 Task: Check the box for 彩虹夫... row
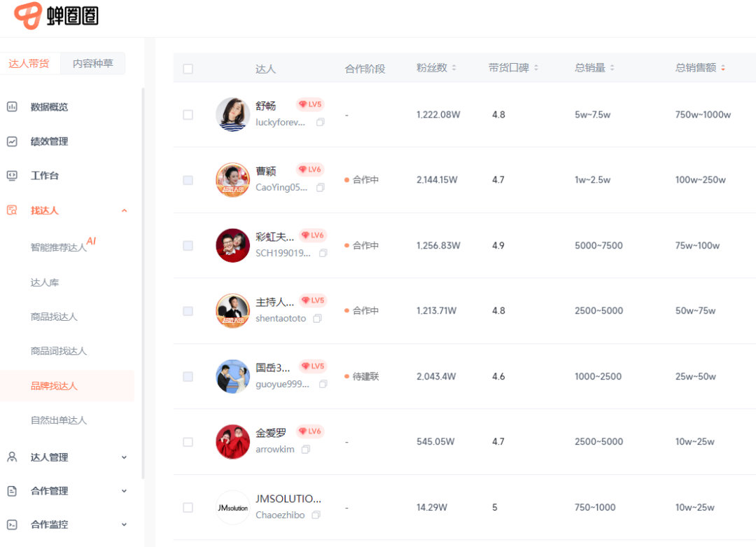click(x=188, y=246)
